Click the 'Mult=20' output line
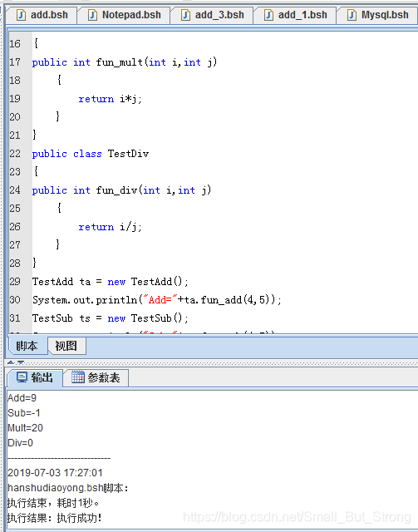 [26, 428]
